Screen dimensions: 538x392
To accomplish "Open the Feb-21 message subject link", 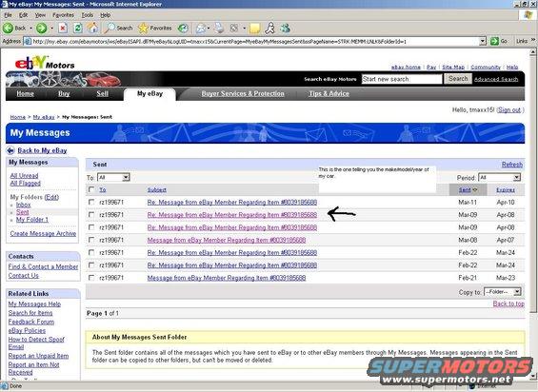I will (227, 278).
